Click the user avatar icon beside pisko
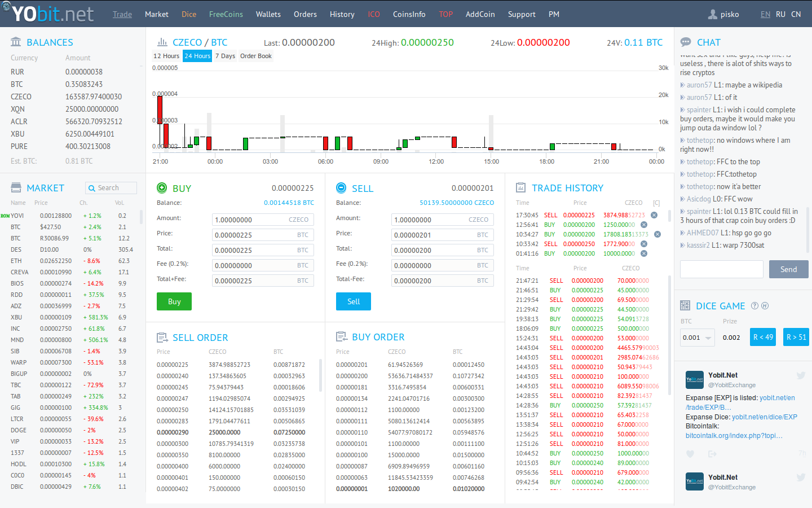This screenshot has width=812, height=508. coord(713,14)
